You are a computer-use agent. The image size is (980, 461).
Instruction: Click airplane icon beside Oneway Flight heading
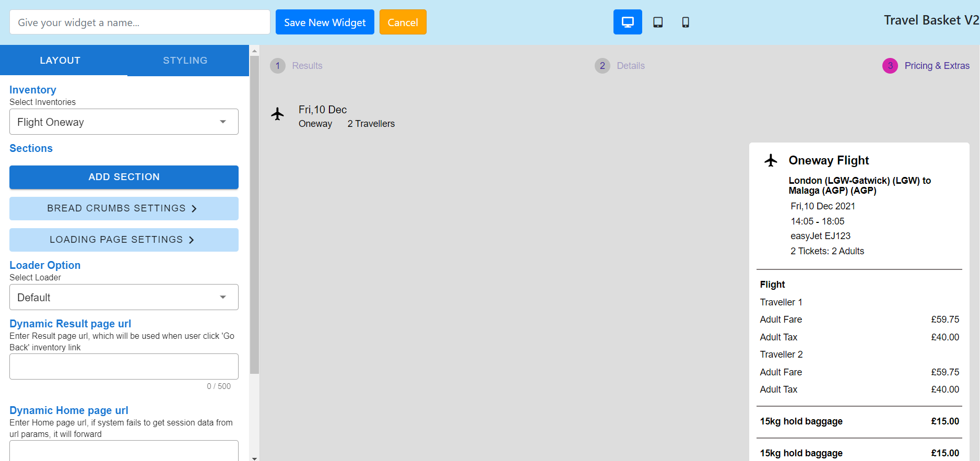coord(771,160)
